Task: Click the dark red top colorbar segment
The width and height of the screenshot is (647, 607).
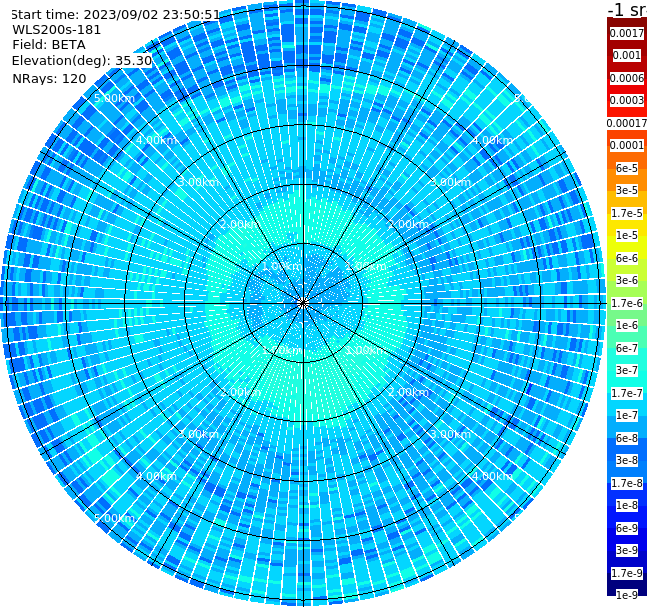Action: [x=627, y=22]
